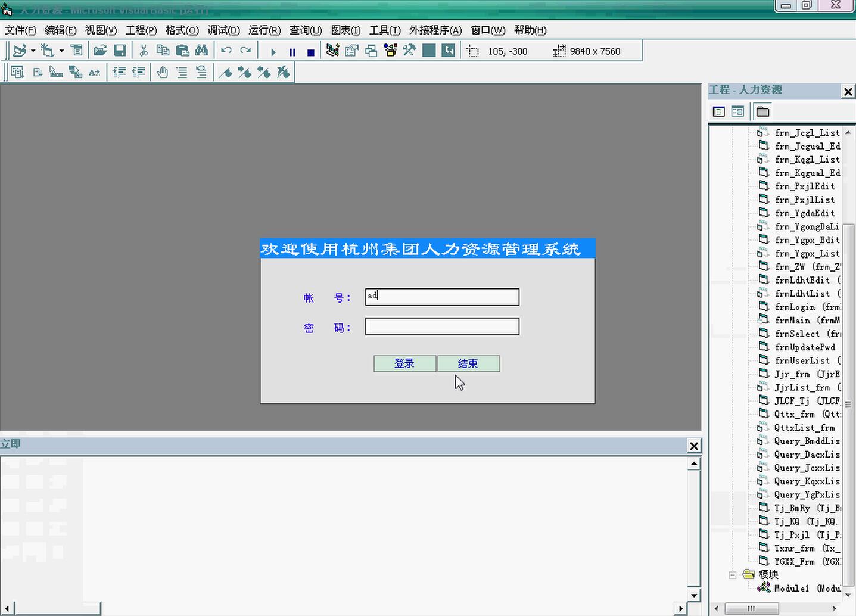The width and height of the screenshot is (856, 616).
Task: Open the Properties Window toolbar icon
Action: [x=351, y=51]
